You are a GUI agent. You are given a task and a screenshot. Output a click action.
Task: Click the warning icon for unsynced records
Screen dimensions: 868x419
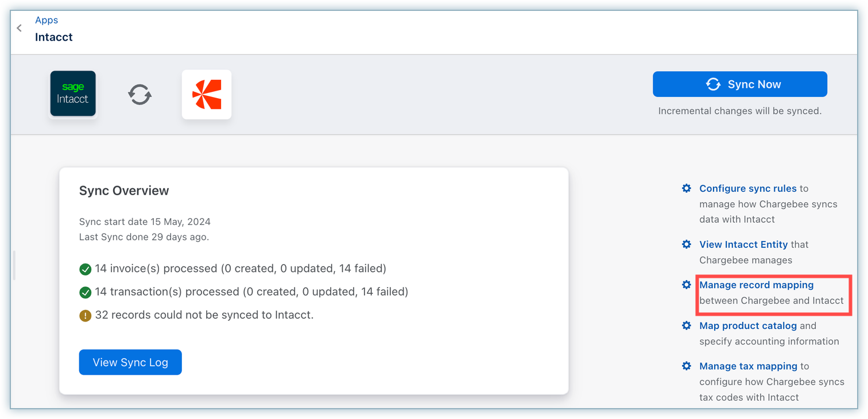[86, 316]
